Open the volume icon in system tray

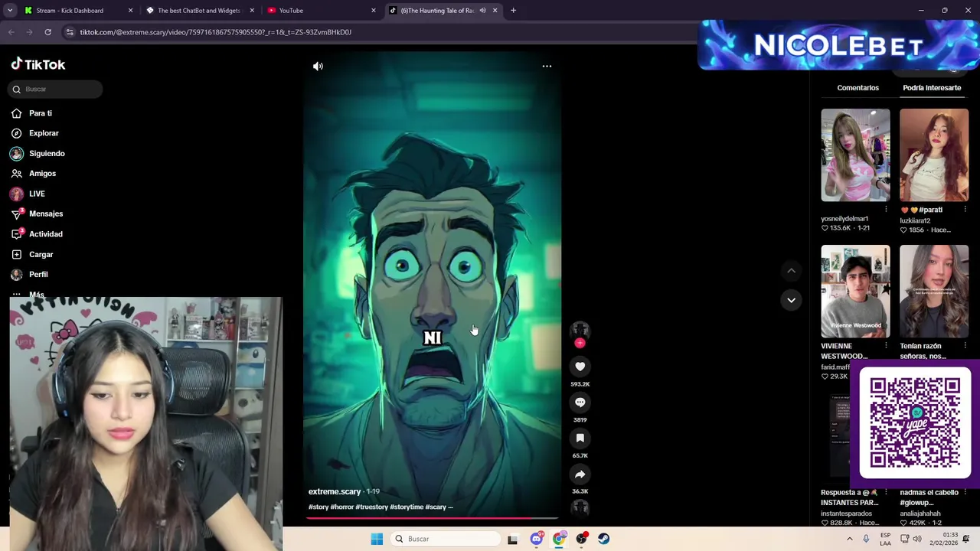pyautogui.click(x=918, y=539)
